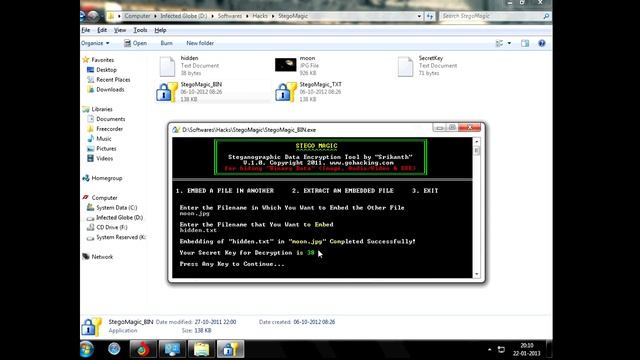Click the StegoMagic console title bar icon
The width and height of the screenshot is (640, 360).
click(x=176, y=130)
